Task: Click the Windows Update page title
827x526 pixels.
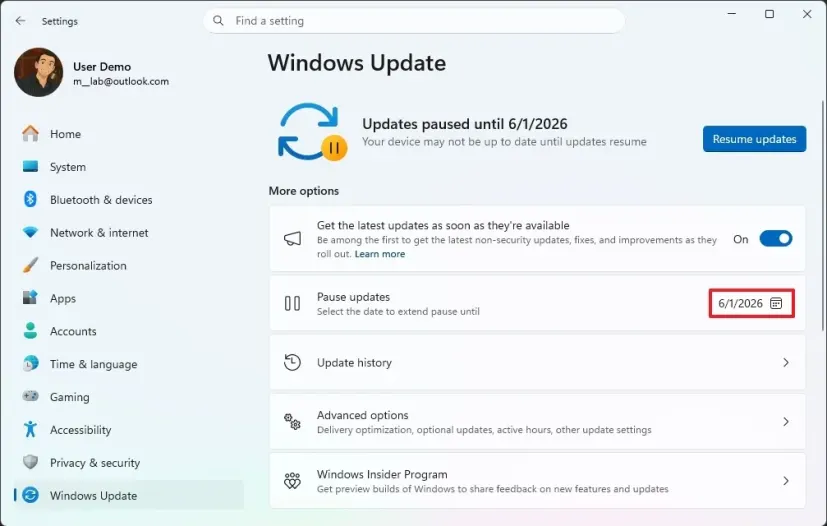Action: 357,63
